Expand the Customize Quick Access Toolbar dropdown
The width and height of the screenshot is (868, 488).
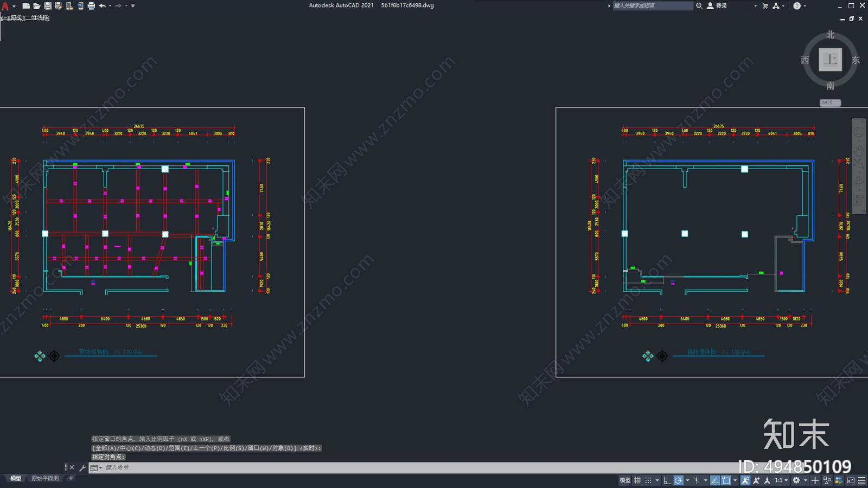(133, 6)
